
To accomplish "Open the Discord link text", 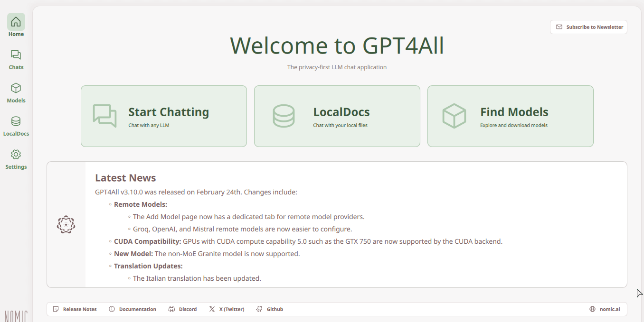I will (x=188, y=309).
